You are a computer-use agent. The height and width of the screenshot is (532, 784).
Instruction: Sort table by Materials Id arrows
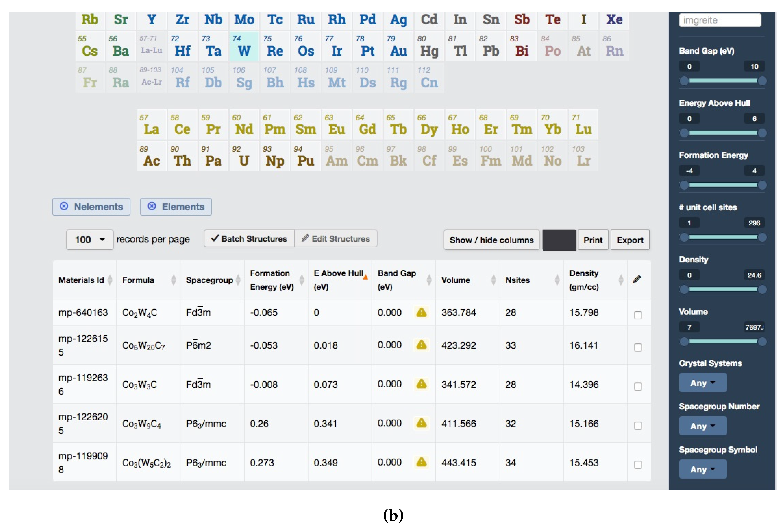point(110,280)
